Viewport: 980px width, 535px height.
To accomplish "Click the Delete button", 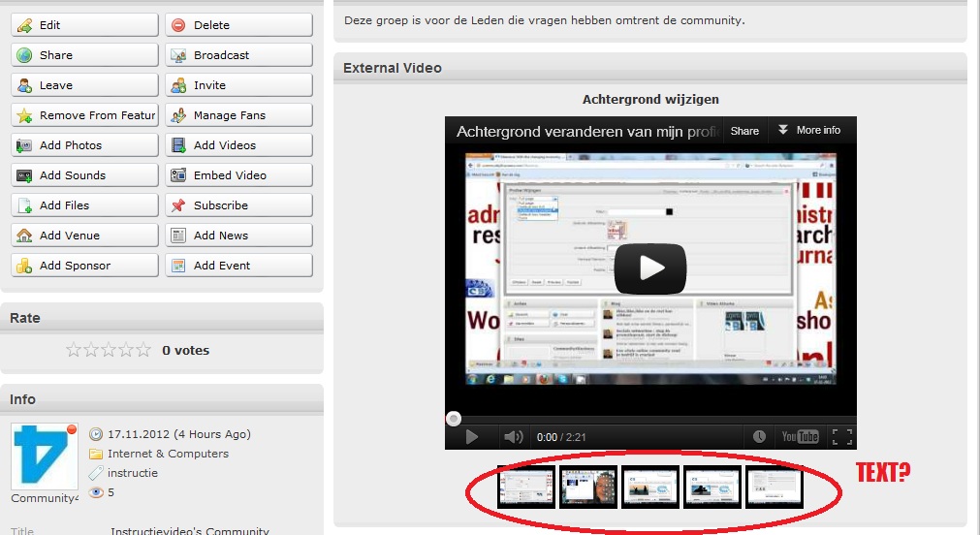I will click(x=238, y=25).
